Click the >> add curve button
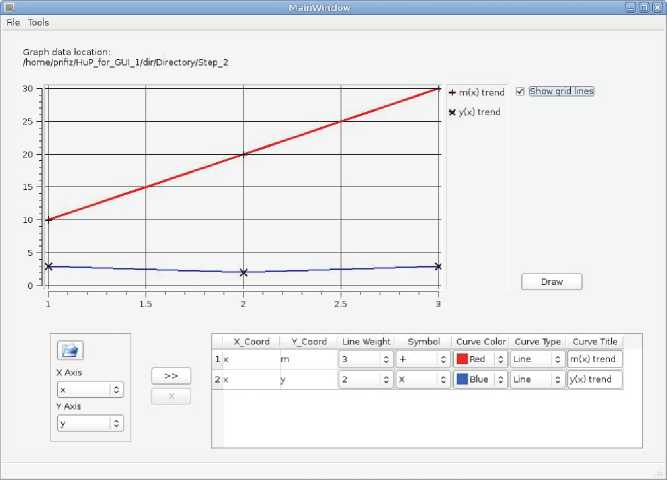Screen dimensions: 667x480 pyautogui.click(x=171, y=376)
